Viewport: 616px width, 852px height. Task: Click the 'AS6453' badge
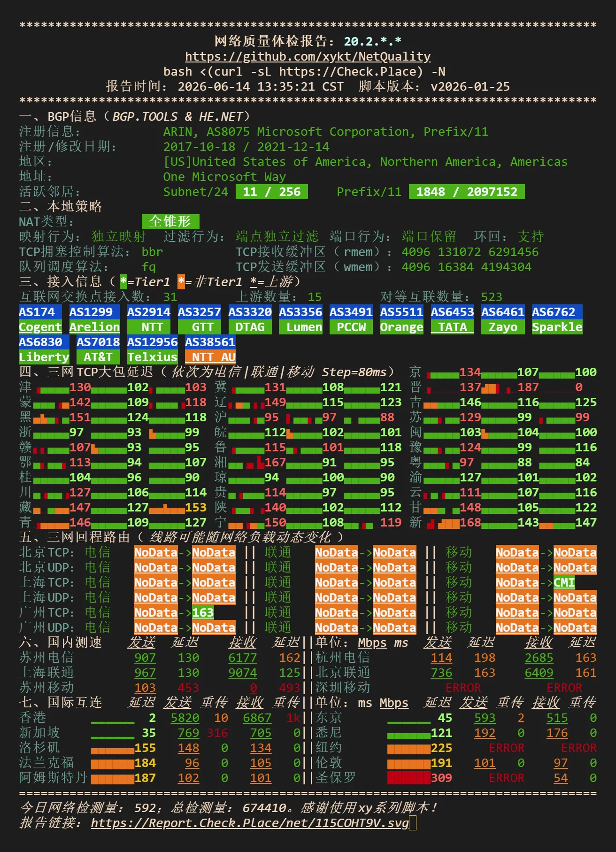click(x=453, y=312)
